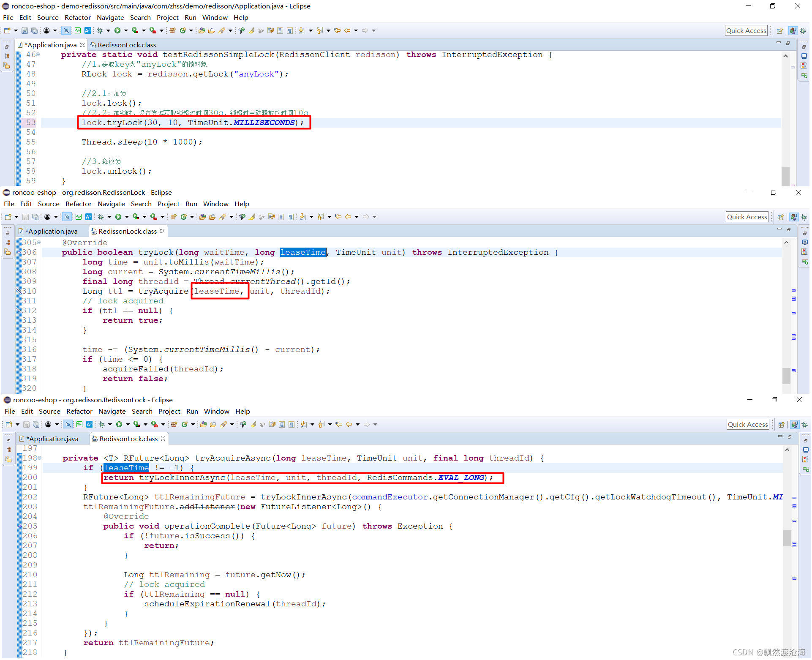The width and height of the screenshot is (812, 660).
Task: Click the Back navigation arrow in top toolbar
Action: 347,30
